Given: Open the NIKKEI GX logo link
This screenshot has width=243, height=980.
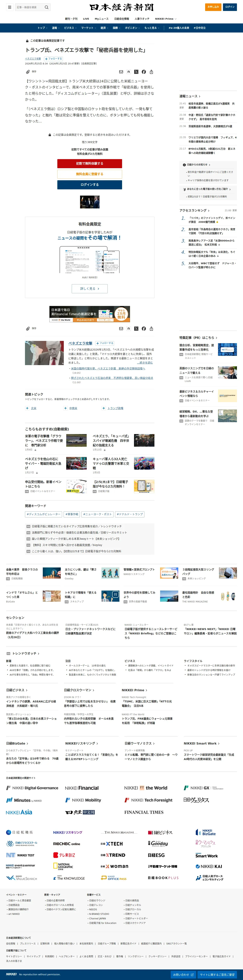Looking at the screenshot, I should pyautogui.click(x=203, y=788).
